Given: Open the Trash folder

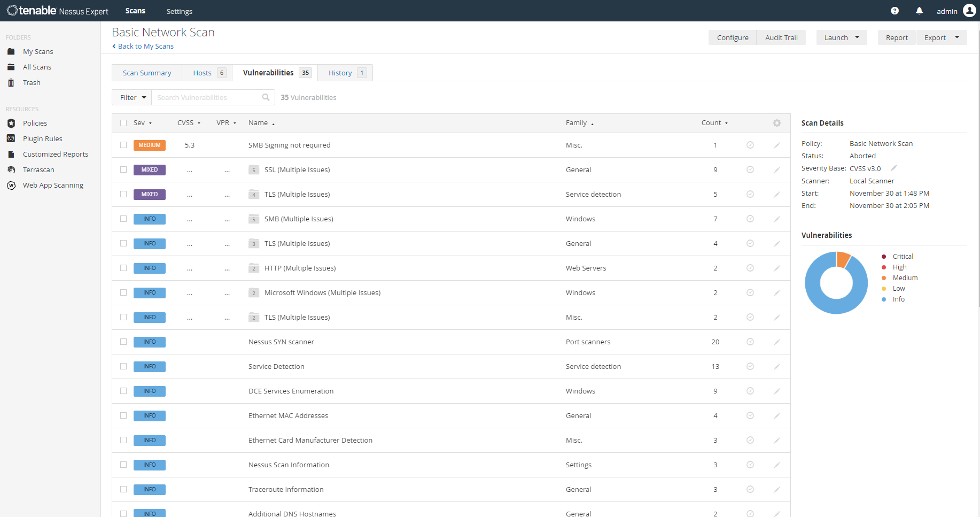Looking at the screenshot, I should click(x=32, y=82).
